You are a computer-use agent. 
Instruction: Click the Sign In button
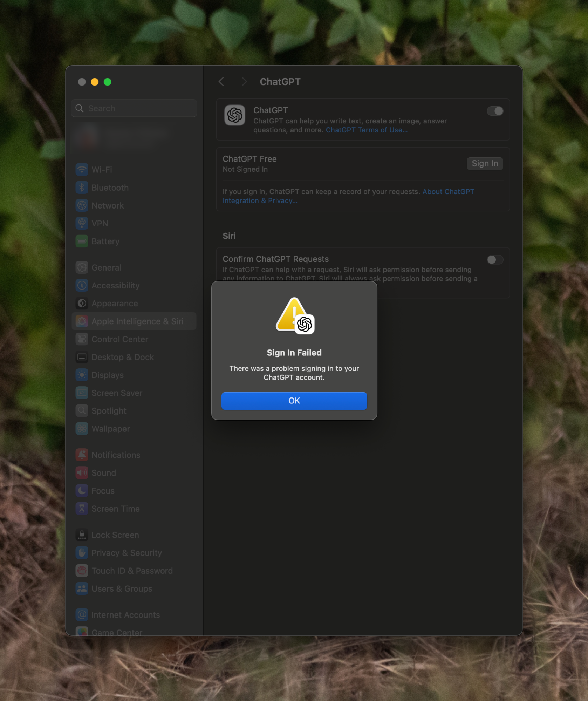pyautogui.click(x=485, y=163)
